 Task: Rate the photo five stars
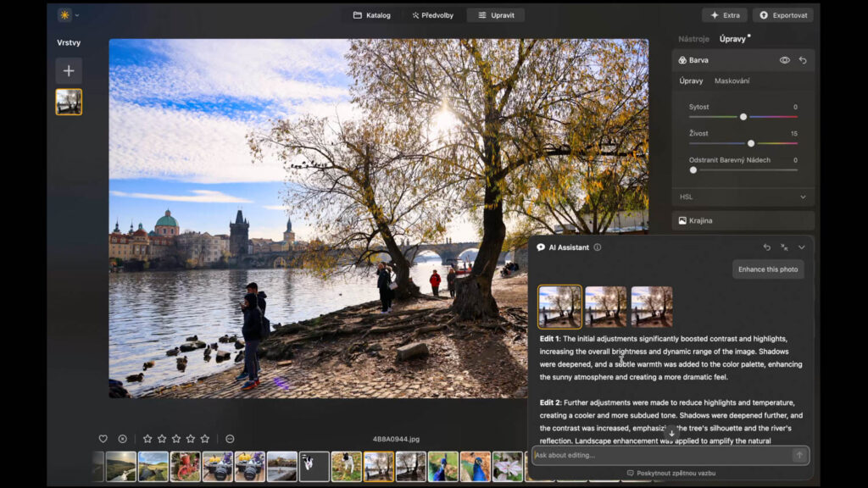tap(205, 439)
